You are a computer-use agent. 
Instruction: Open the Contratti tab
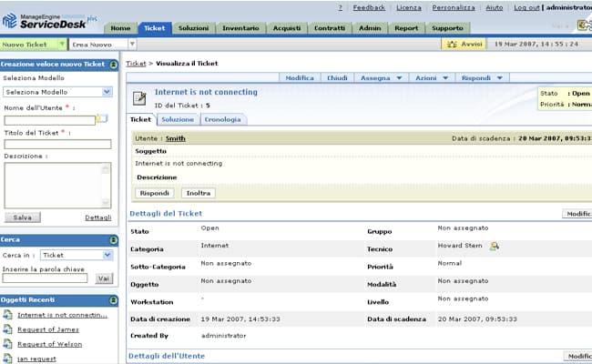click(330, 28)
